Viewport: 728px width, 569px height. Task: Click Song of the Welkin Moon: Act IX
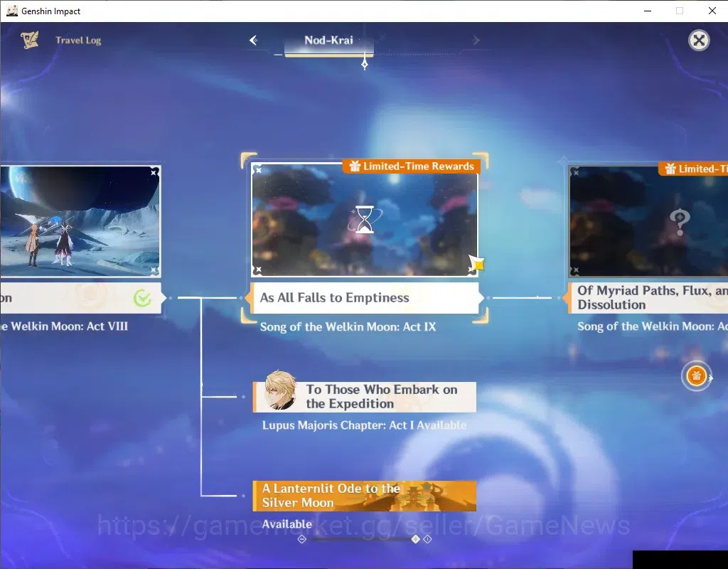click(348, 327)
